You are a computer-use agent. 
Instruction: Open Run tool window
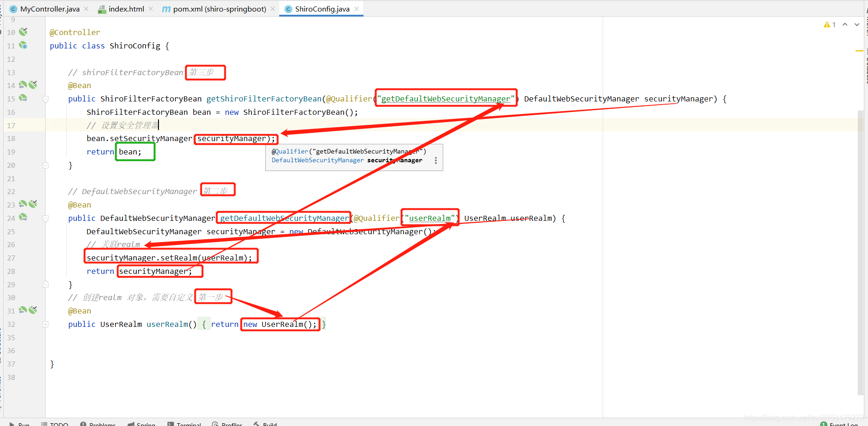coord(19,424)
